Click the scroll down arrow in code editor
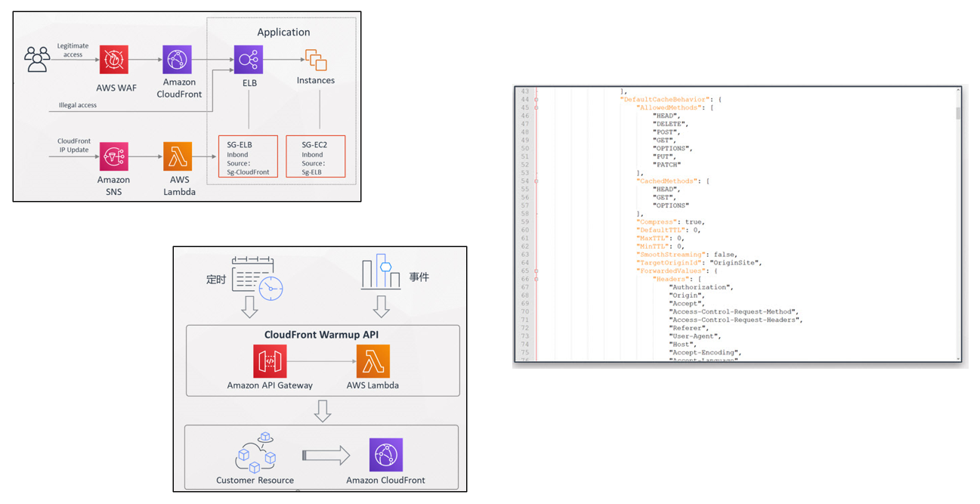The image size is (980, 504). point(957,359)
